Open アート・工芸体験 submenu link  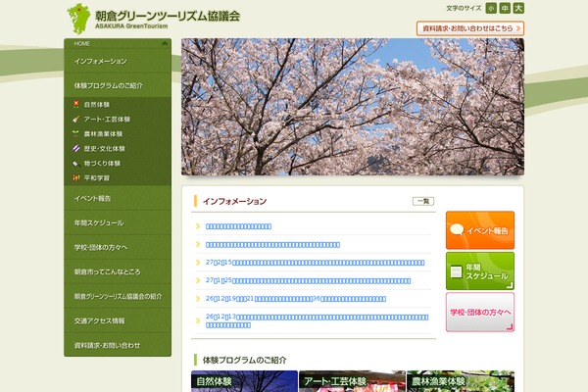coord(107,120)
